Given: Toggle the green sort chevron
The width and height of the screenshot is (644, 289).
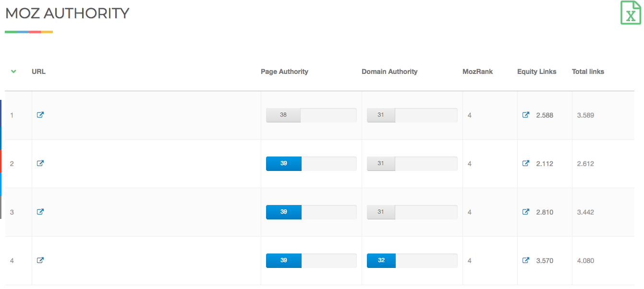Looking at the screenshot, I should point(13,72).
